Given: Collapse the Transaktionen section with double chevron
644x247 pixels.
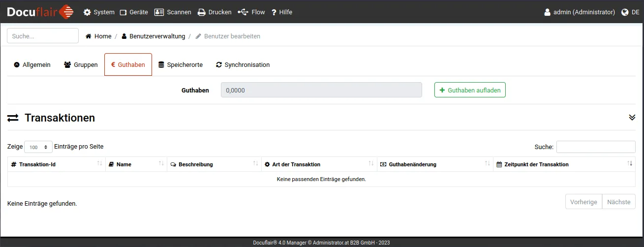Looking at the screenshot, I should 632,118.
